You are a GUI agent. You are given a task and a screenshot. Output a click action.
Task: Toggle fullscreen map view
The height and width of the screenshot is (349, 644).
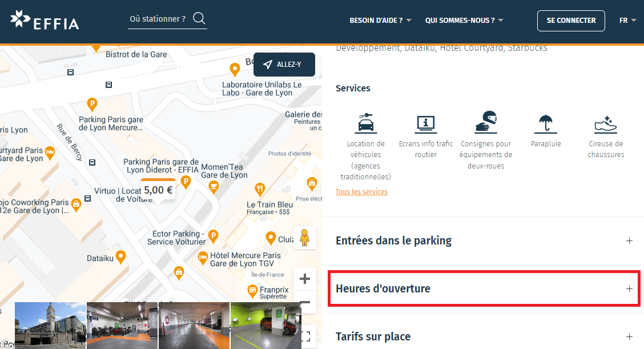(x=305, y=336)
